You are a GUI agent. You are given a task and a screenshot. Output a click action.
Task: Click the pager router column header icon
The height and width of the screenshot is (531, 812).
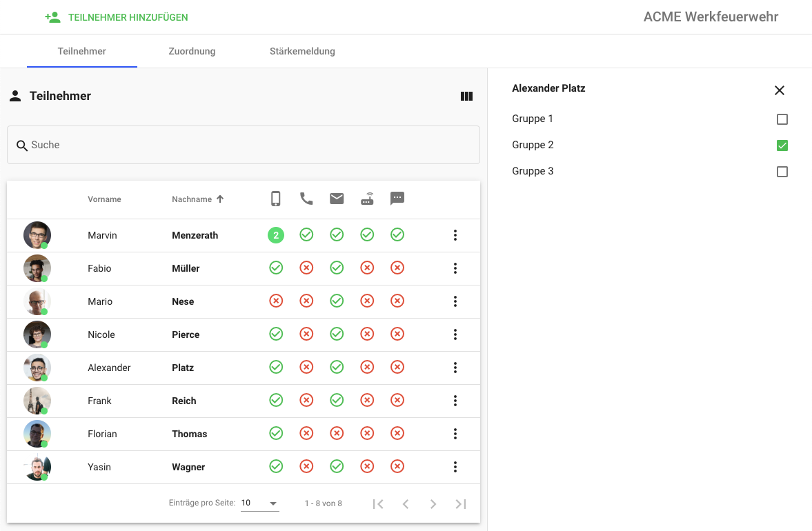[x=367, y=199]
